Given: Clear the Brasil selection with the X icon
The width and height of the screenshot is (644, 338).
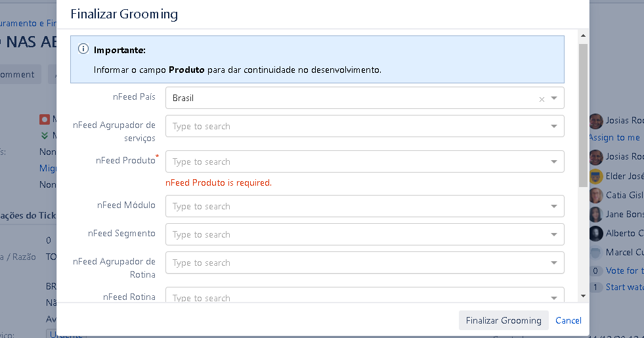Looking at the screenshot, I should click(x=542, y=99).
